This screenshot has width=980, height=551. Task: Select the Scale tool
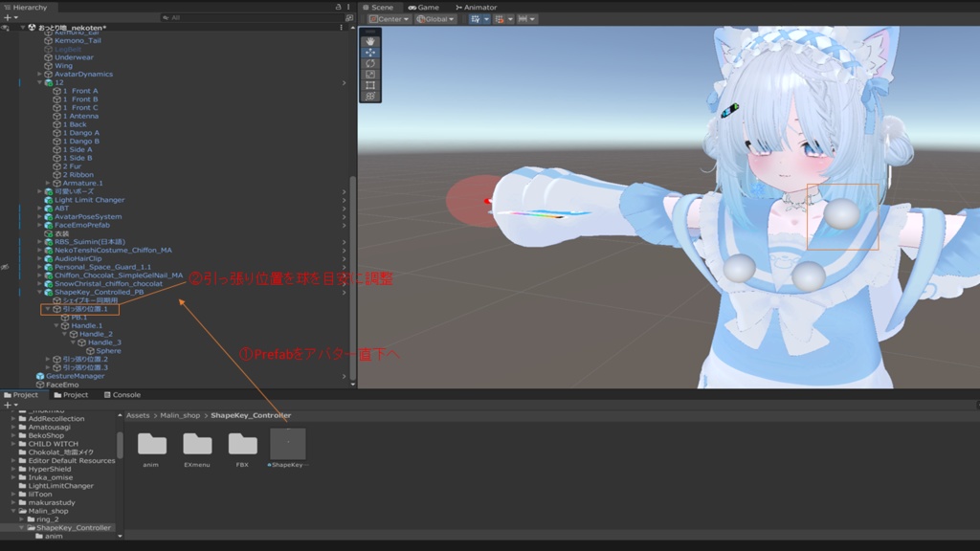(x=370, y=75)
